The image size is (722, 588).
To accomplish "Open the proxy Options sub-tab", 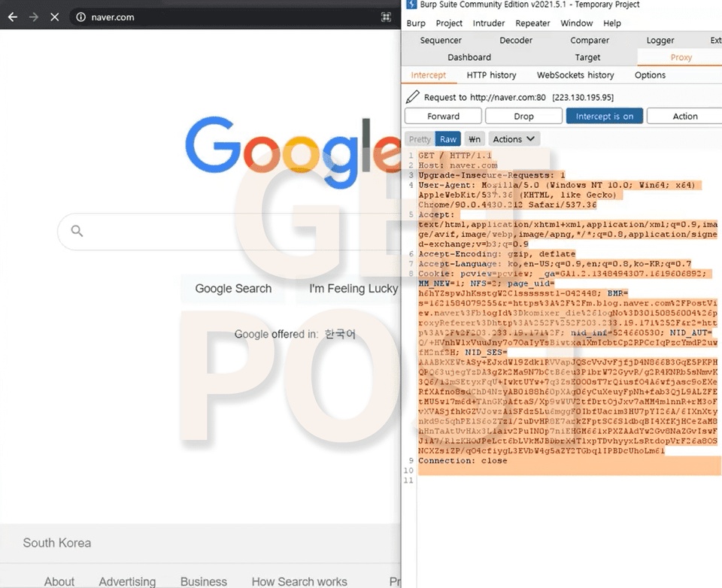I will (650, 75).
